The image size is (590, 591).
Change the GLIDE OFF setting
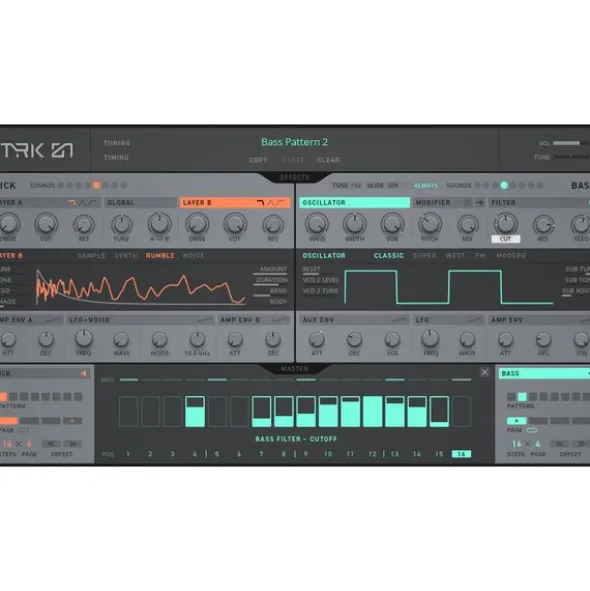(383, 185)
